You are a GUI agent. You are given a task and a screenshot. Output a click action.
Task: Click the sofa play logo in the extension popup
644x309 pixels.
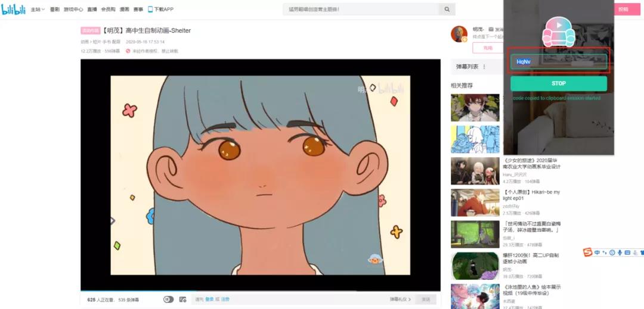click(x=559, y=31)
